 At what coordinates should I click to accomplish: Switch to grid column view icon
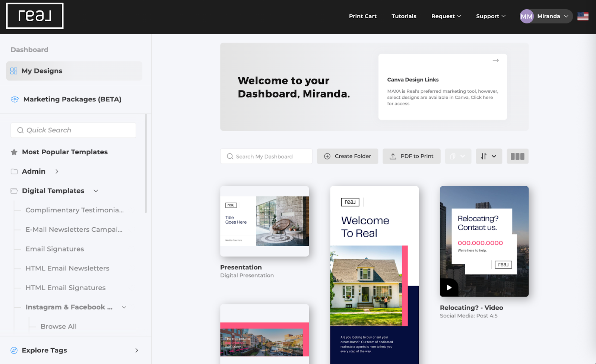pos(517,156)
